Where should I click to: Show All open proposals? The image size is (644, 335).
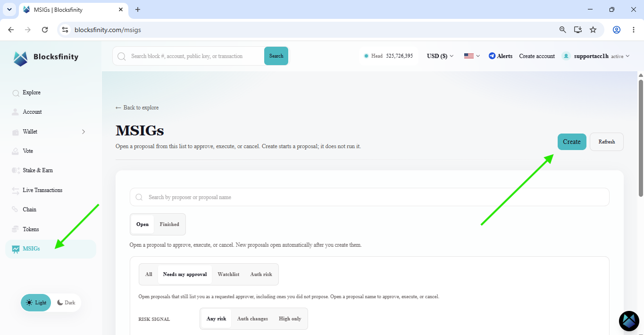pyautogui.click(x=149, y=274)
